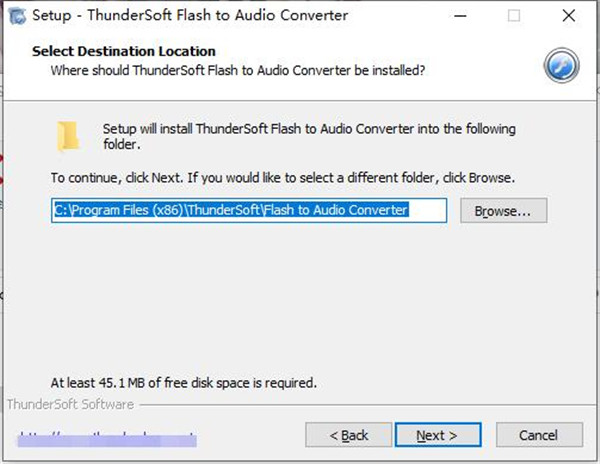Screen dimensions: 600x464
Task: Go back with the Back button
Action: [349, 435]
